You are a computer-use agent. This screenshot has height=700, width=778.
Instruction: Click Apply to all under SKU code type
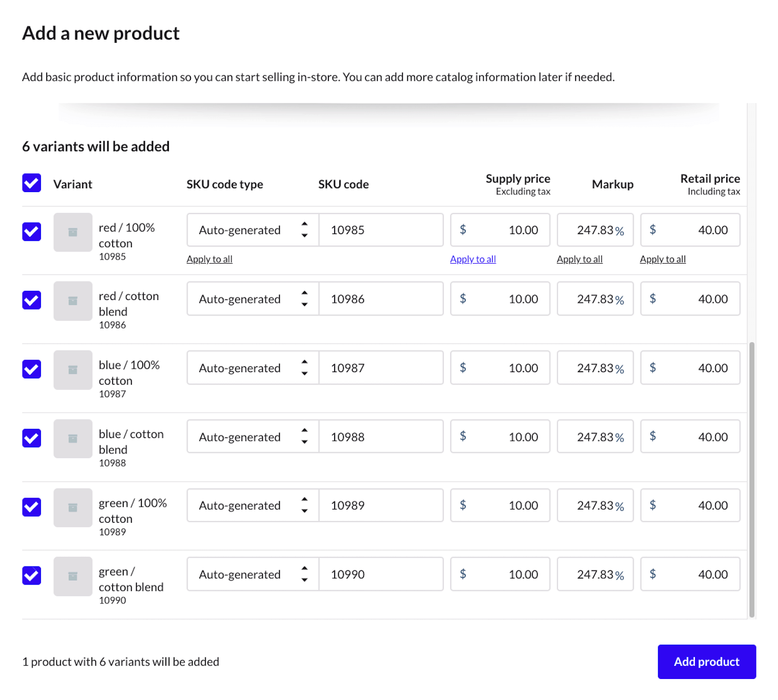pos(209,259)
